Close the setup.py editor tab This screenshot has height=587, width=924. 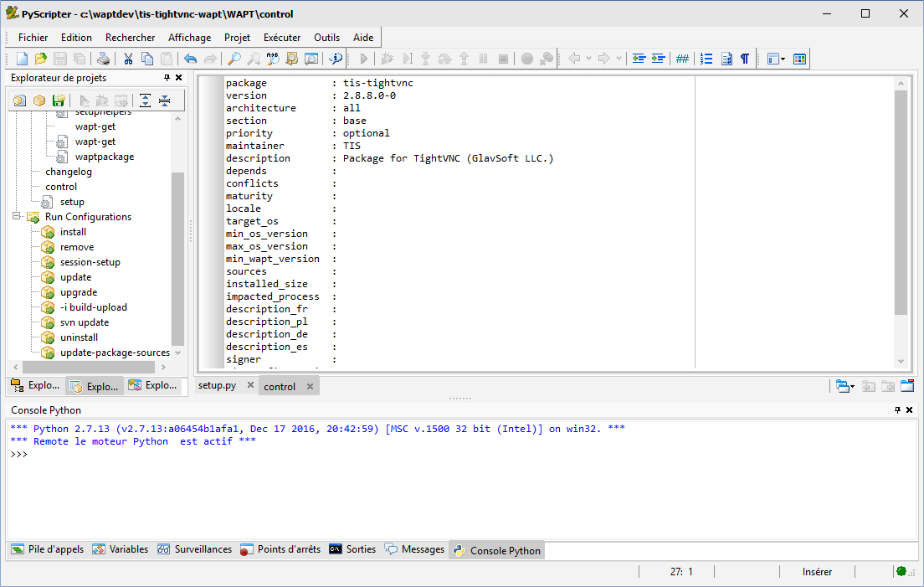click(250, 385)
